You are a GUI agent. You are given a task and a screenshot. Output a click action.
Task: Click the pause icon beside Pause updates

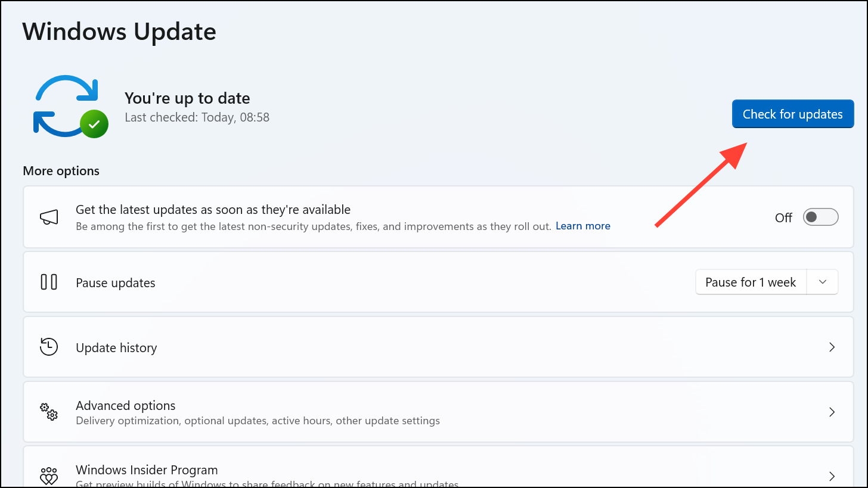pyautogui.click(x=49, y=282)
